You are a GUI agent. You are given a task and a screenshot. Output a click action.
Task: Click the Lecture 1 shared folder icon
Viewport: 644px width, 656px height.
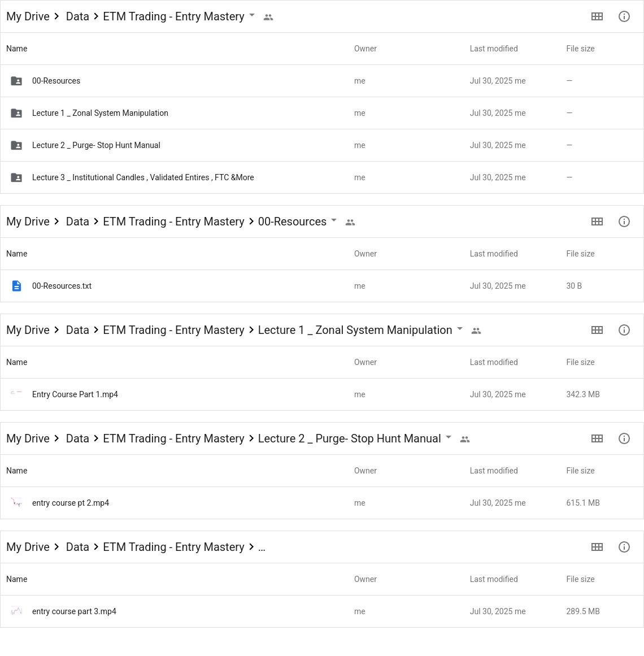click(x=16, y=113)
